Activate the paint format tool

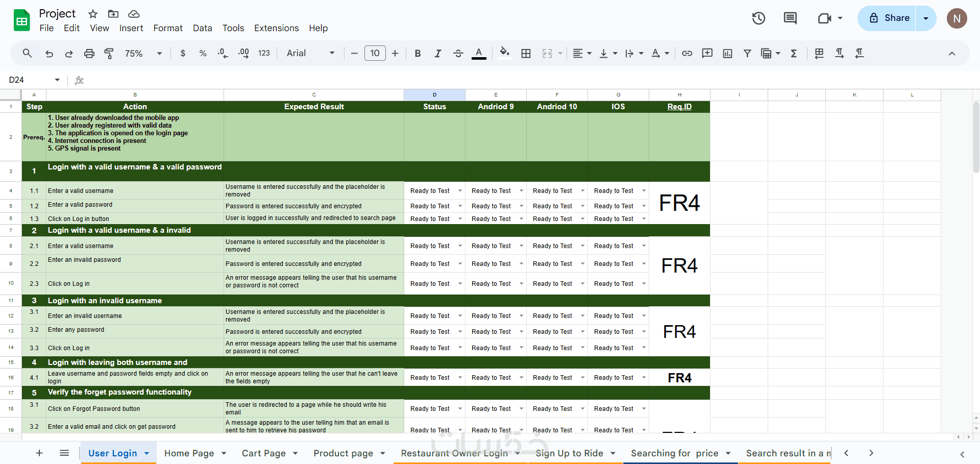pos(109,54)
